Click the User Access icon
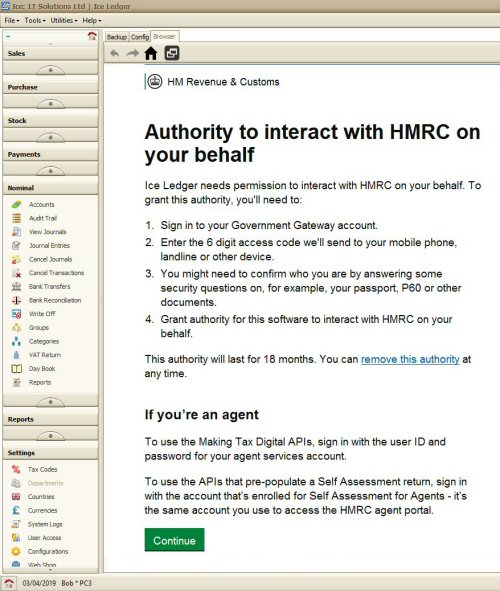500x591 pixels. (x=16, y=538)
